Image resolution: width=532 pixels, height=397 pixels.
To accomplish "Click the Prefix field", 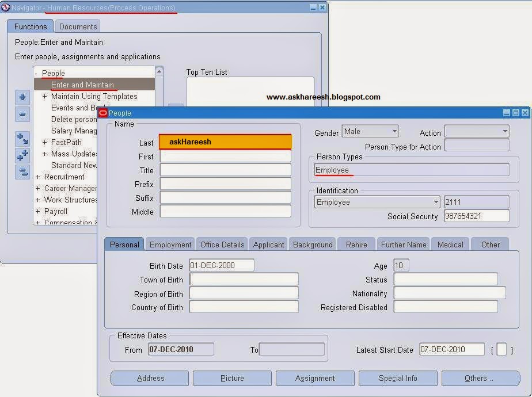I will 225,184.
